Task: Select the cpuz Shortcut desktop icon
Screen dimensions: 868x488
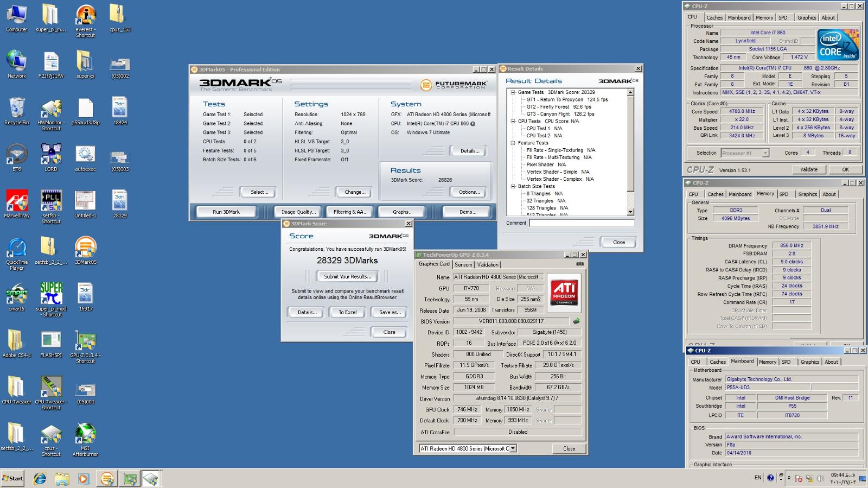Action: (51, 440)
